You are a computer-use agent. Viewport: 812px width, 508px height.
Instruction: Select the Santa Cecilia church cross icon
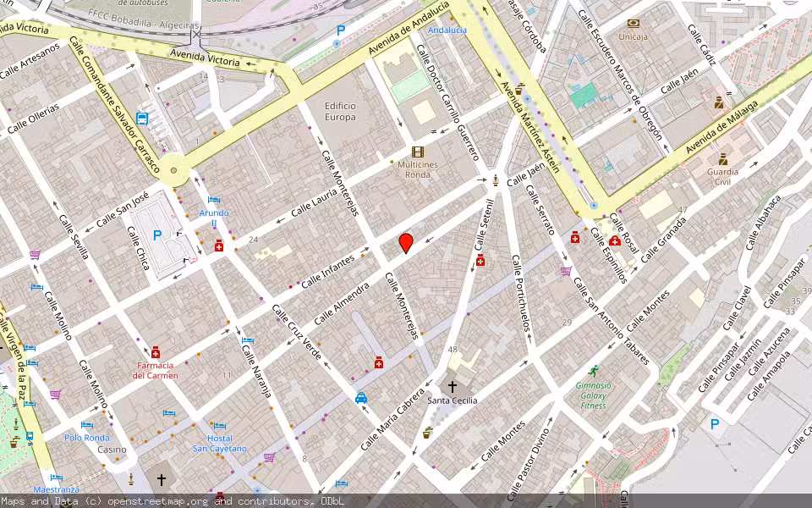tap(452, 387)
